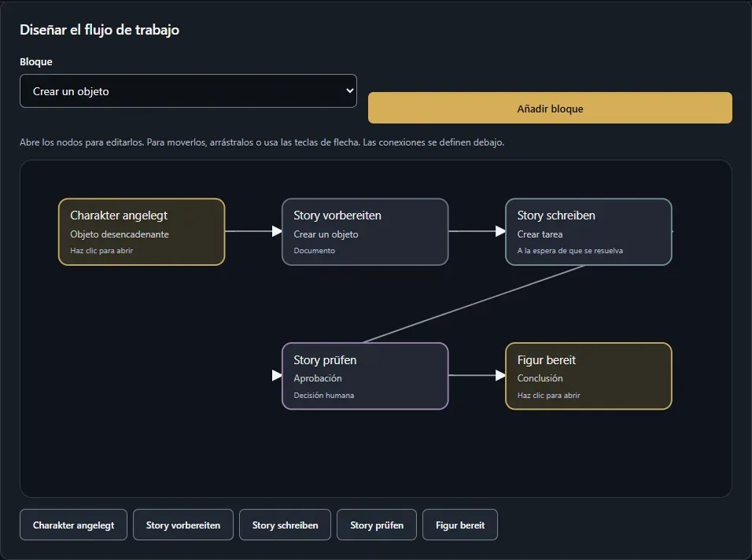
Task: Open the Charakter angelegt trigger node
Action: [142, 231]
